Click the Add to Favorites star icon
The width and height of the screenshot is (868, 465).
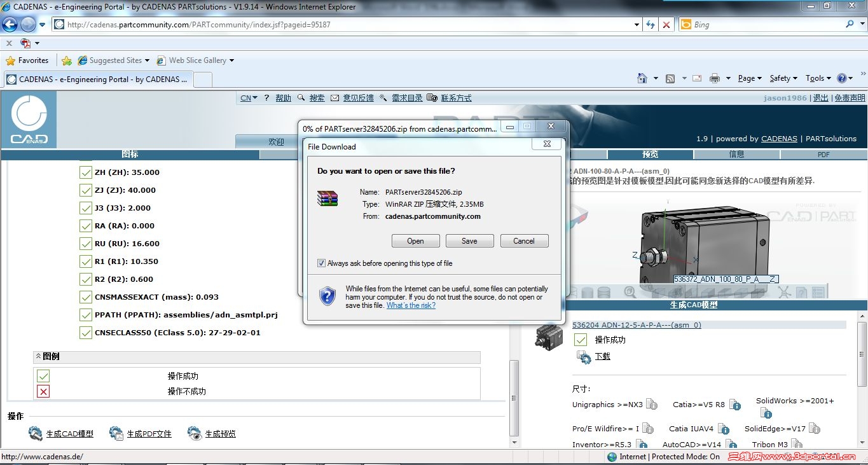(67, 60)
